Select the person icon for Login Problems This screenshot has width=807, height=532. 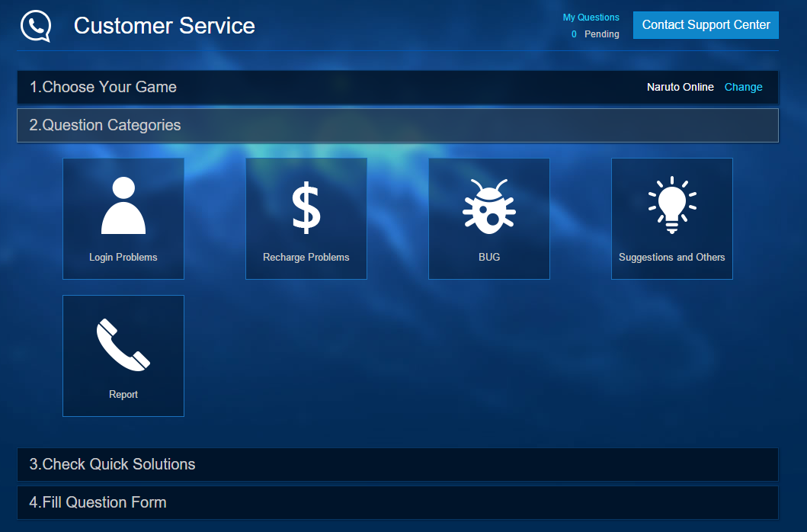point(123,206)
